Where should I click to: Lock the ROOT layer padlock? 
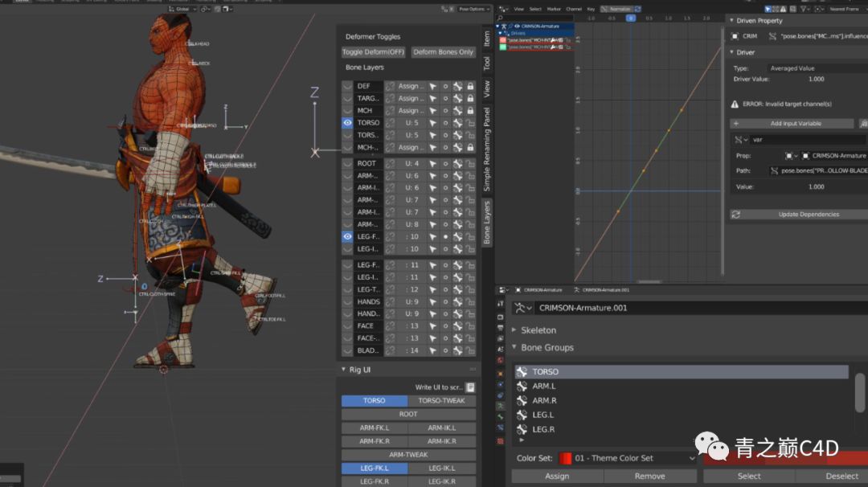point(470,164)
